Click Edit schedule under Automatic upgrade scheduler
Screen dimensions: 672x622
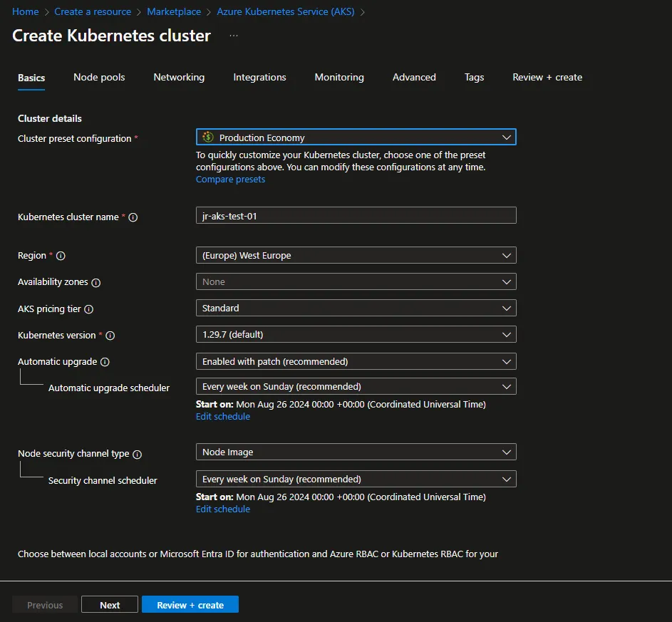[222, 416]
